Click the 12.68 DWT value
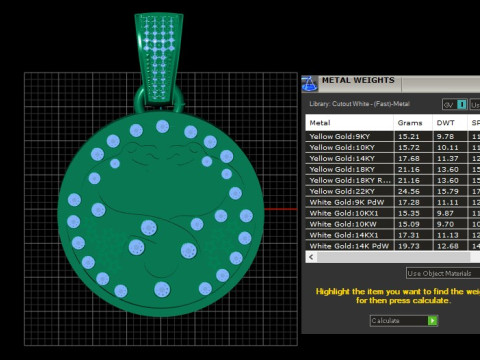 pos(448,246)
